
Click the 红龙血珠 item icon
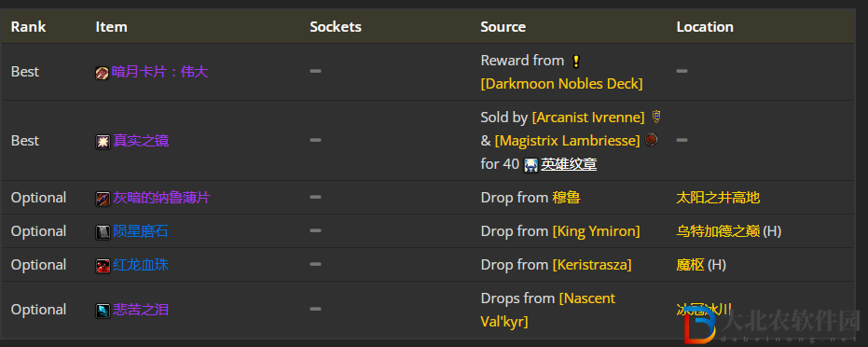click(103, 266)
